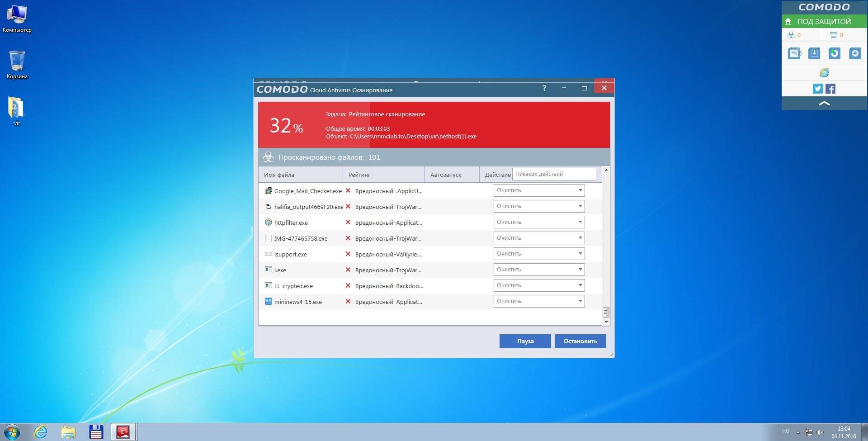Click the scan list scroll down arrow
This screenshot has height=441, width=868.
pos(606,322)
